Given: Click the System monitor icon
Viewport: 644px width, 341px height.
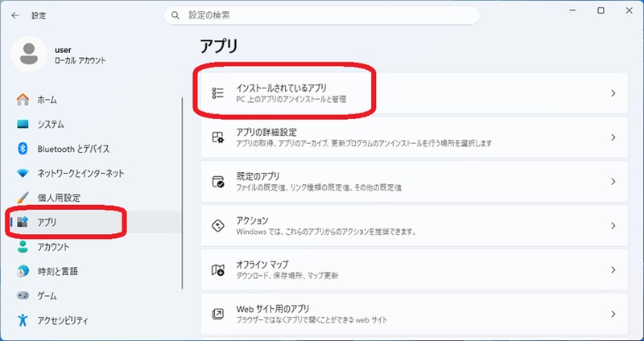Looking at the screenshot, I should click(23, 124).
